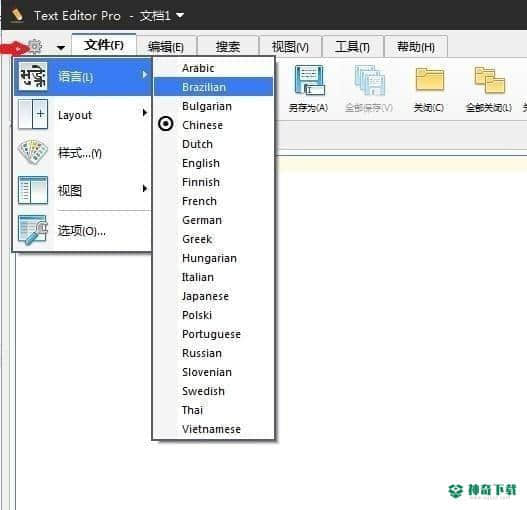Open the document title dropdown arrow
Screen dimensions: 527x510
coord(180,15)
